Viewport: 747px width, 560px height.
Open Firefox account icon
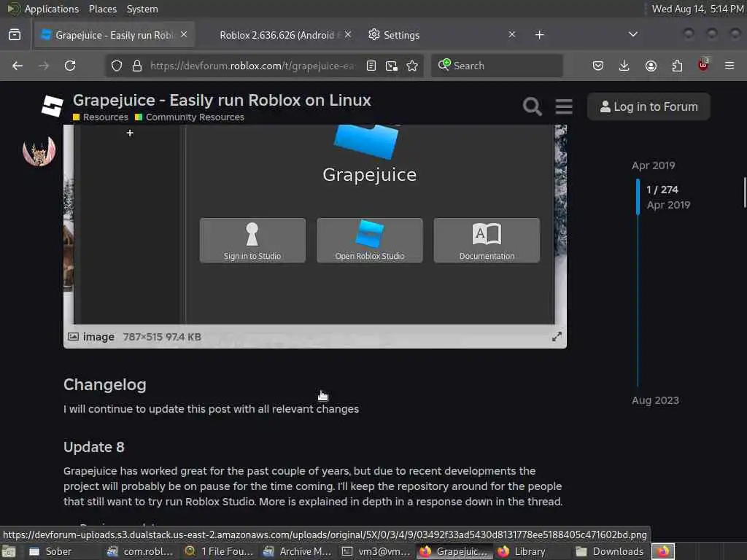(651, 66)
